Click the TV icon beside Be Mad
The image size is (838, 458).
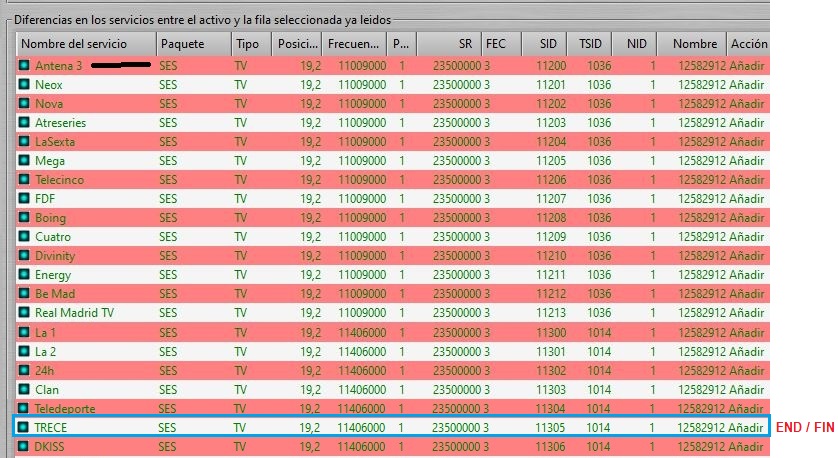[x=24, y=293]
